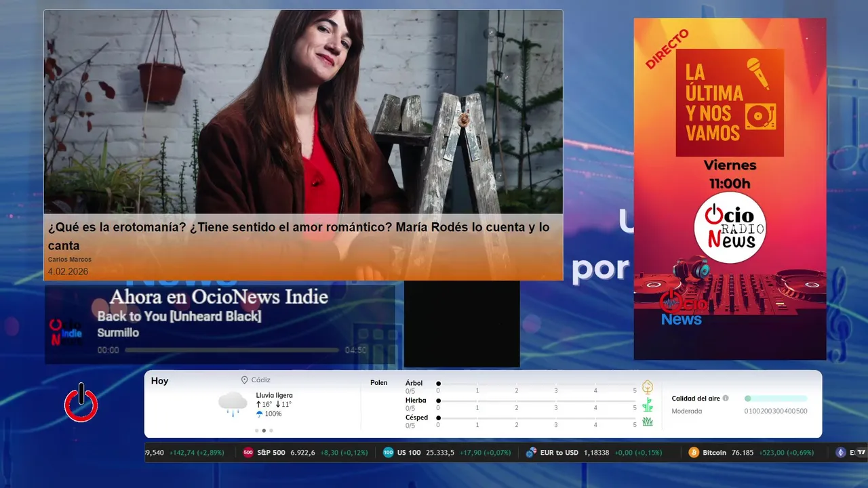Seek on the audio player progress bar

click(231, 350)
